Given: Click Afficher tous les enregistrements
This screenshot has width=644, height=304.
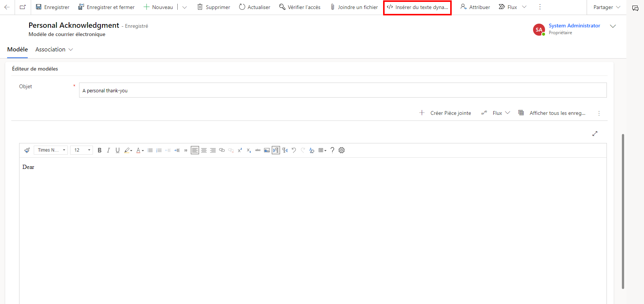Looking at the screenshot, I should point(552,113).
